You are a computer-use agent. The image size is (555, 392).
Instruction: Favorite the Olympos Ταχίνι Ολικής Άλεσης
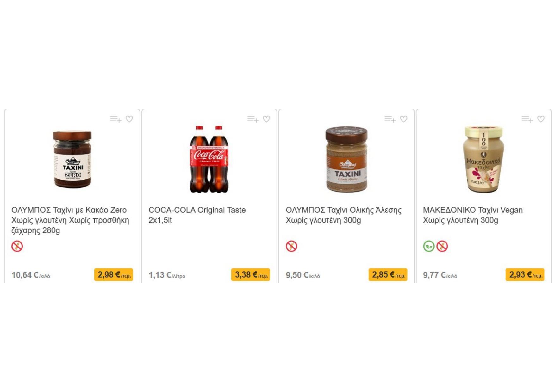point(403,119)
